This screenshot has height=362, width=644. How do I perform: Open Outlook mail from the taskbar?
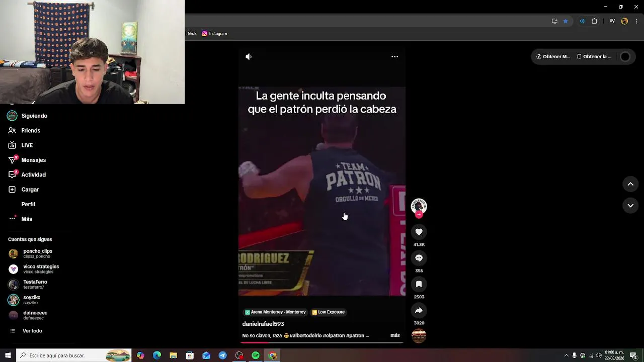click(206, 355)
